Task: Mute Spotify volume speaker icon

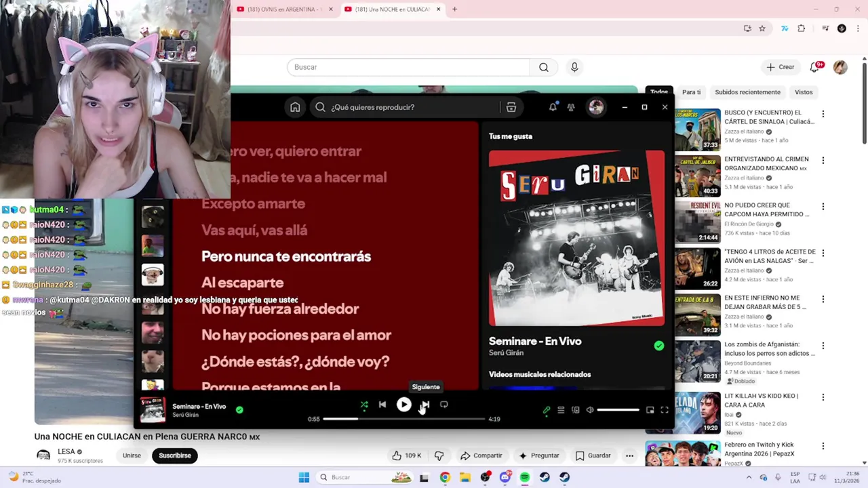Action: pyautogui.click(x=590, y=410)
